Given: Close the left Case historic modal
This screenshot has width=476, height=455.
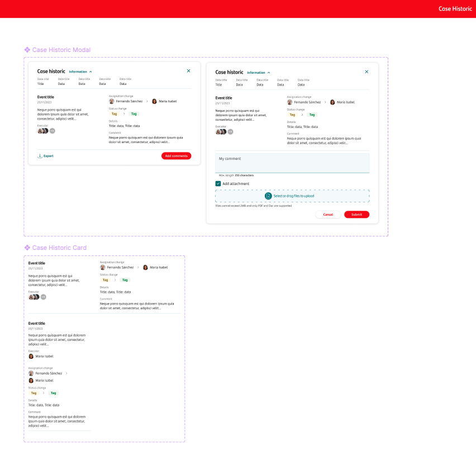Looking at the screenshot, I should (x=188, y=71).
